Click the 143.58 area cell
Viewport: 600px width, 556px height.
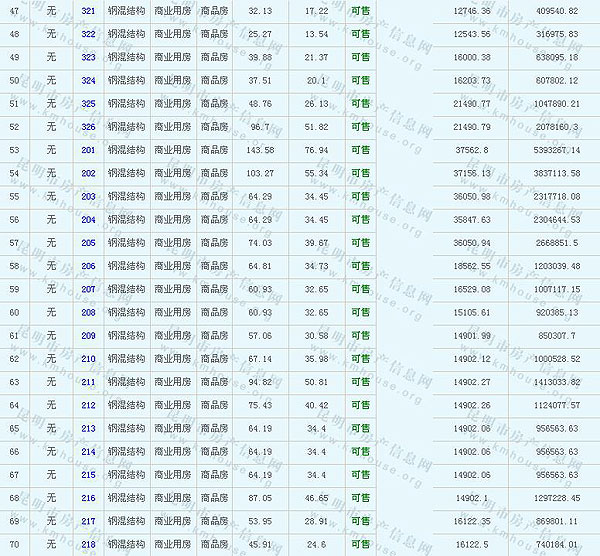tap(259, 150)
